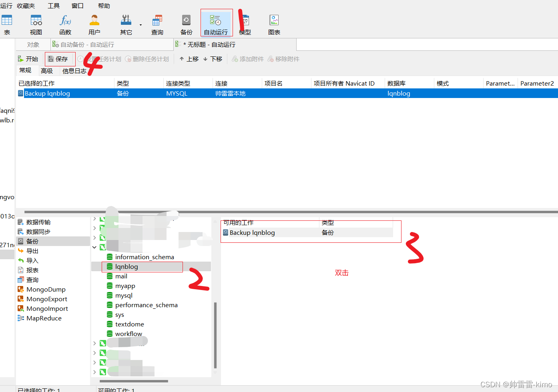Viewport: 558px width, 392px height.
Task: Click 移除附件 (Remove Attachment) button
Action: (x=283, y=59)
